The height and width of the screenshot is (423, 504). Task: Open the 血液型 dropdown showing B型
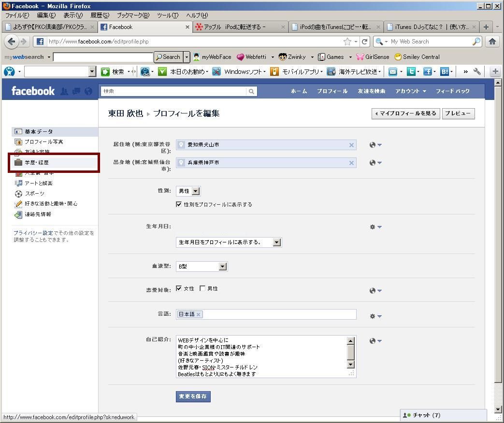(x=202, y=266)
